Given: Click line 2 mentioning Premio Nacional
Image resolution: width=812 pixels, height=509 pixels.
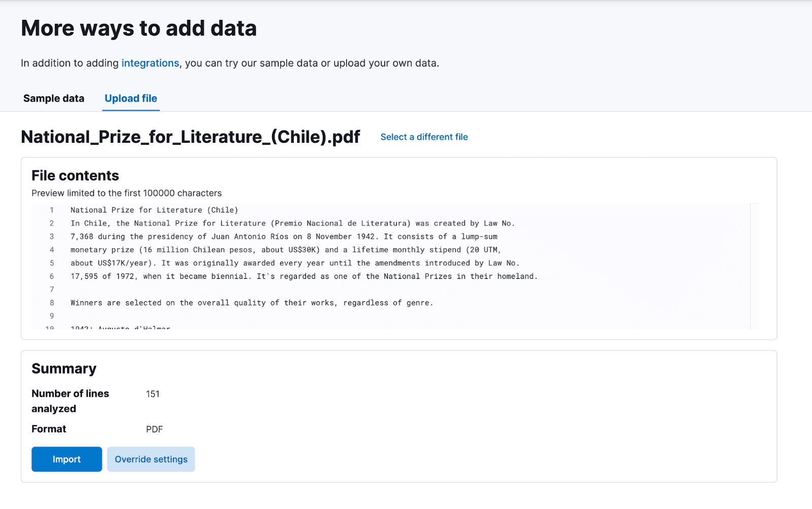Looking at the screenshot, I should (x=292, y=223).
